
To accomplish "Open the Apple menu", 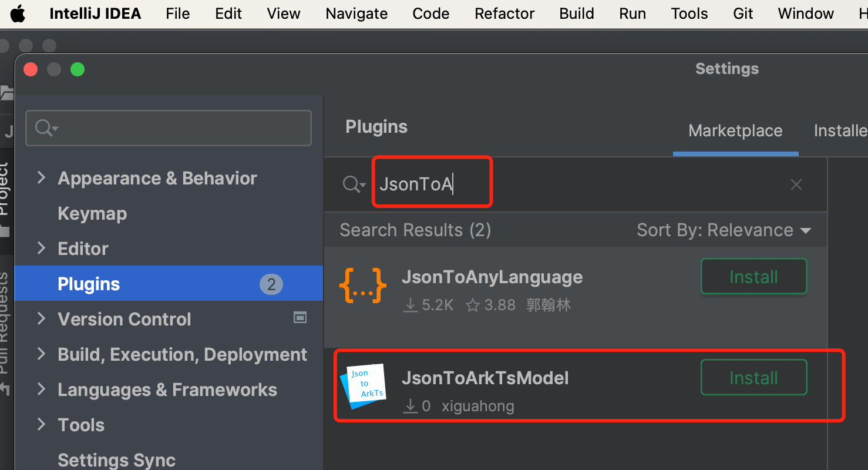I will coord(18,14).
